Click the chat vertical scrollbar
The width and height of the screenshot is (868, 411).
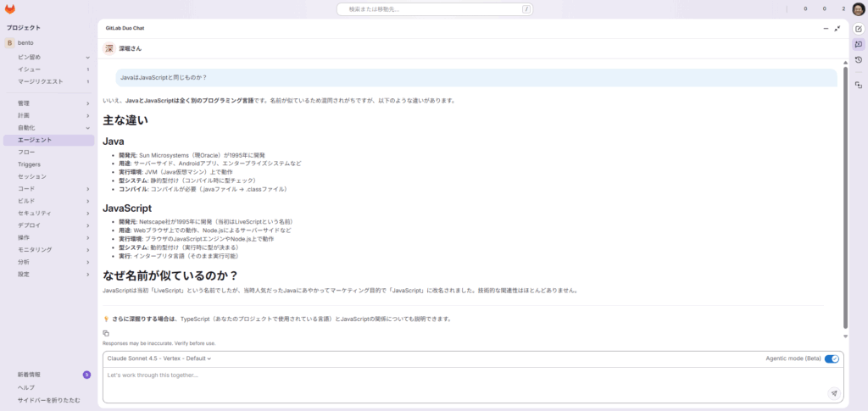point(844,195)
